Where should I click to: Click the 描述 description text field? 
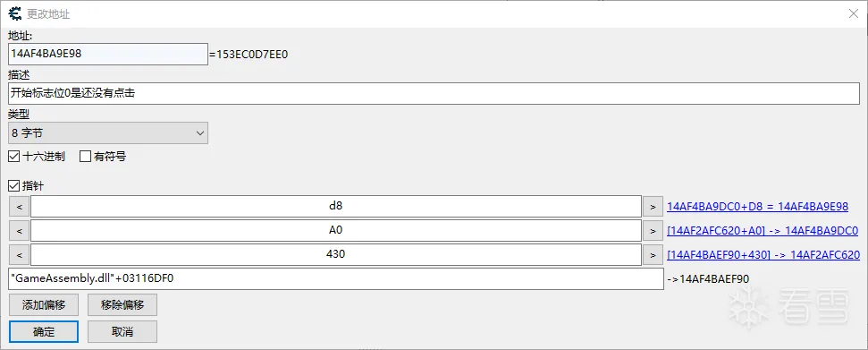434,93
